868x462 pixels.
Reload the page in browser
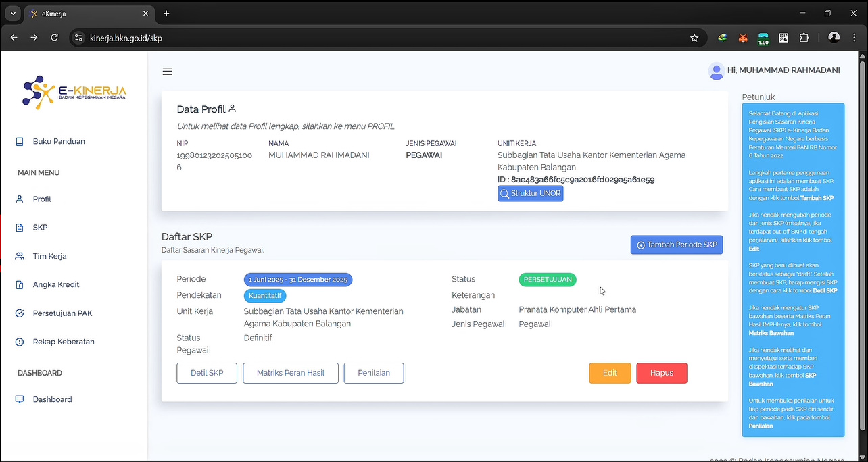(55, 38)
